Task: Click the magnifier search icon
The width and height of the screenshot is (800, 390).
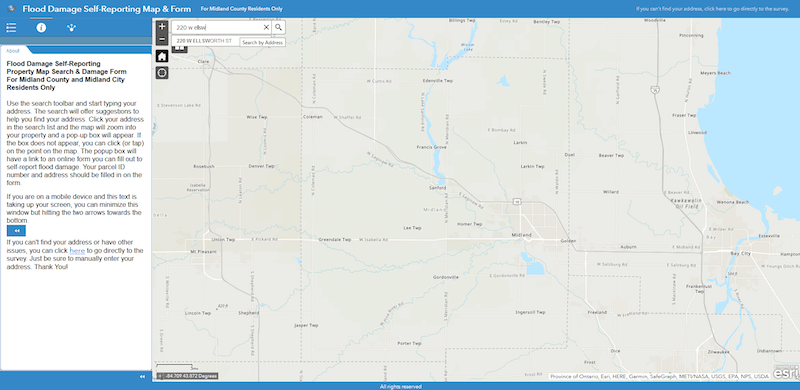Action: (x=279, y=28)
